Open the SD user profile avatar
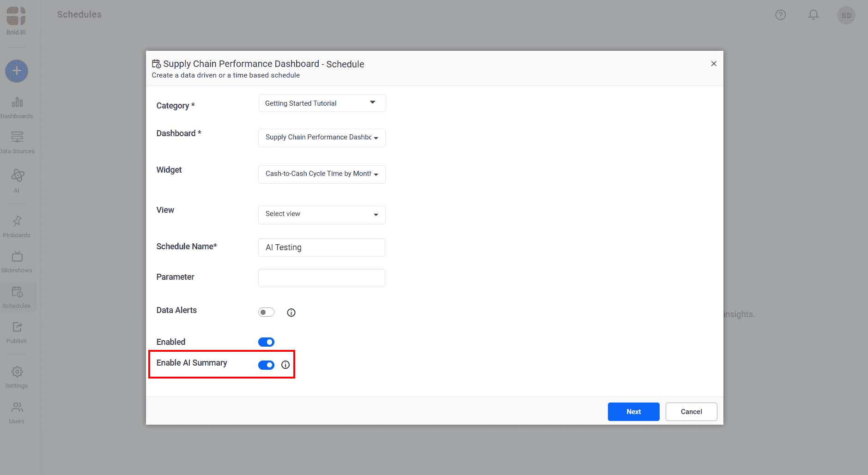Screen dimensions: 868x475 pos(846,15)
